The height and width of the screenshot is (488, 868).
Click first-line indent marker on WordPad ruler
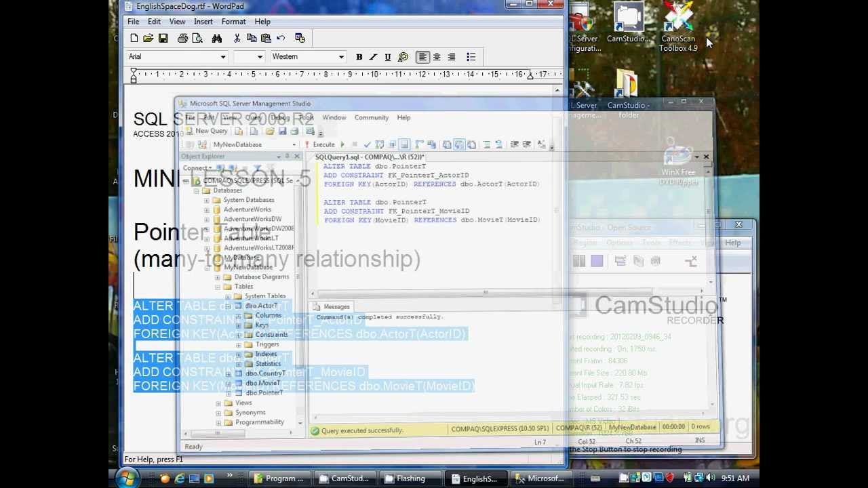point(134,70)
